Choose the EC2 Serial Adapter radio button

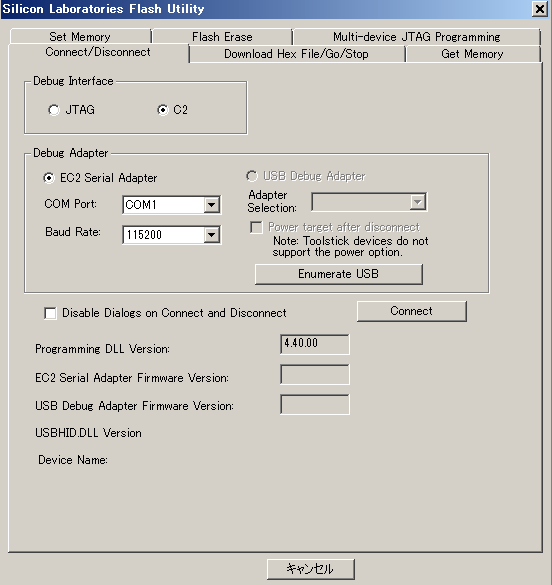coord(49,178)
